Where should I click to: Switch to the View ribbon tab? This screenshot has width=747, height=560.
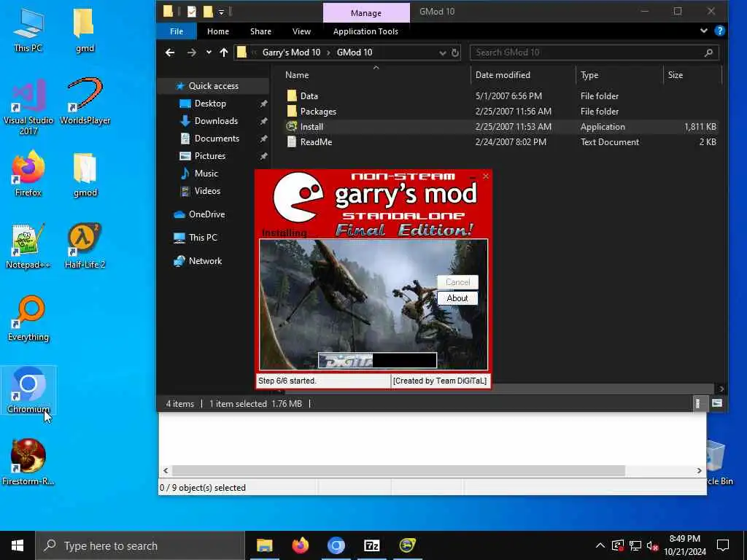301,31
